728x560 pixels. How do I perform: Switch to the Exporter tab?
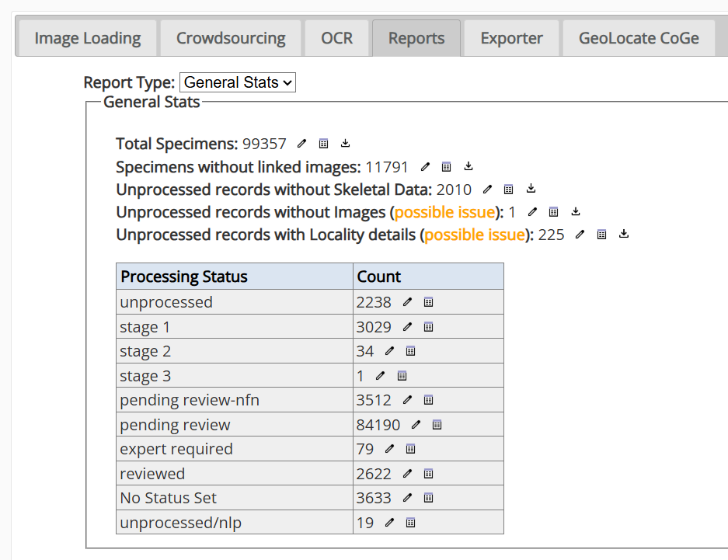pyautogui.click(x=510, y=37)
